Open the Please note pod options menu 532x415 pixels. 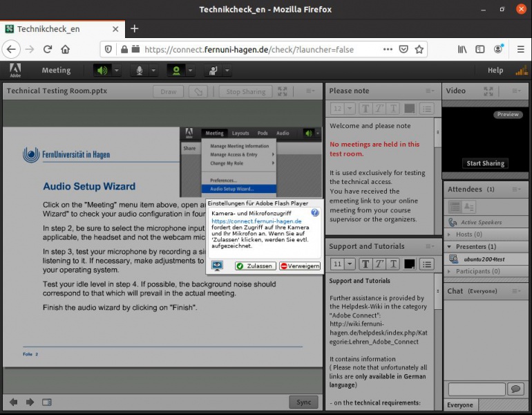pos(430,91)
